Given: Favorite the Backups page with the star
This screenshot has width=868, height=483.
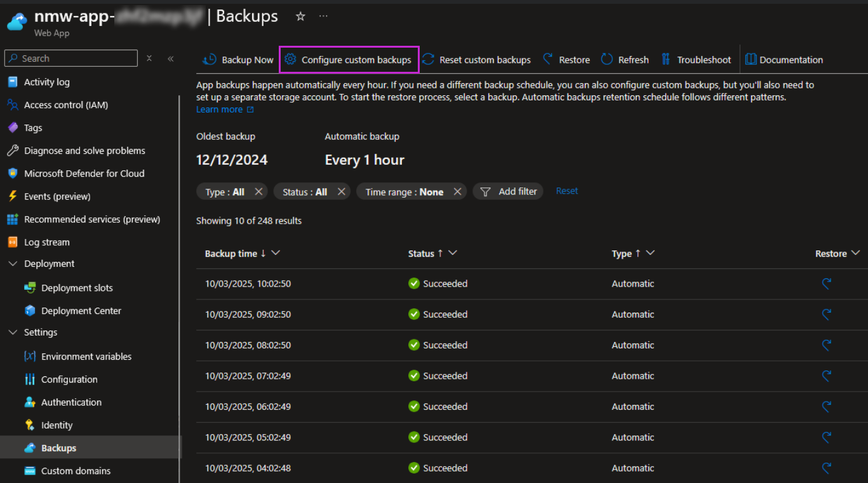Looking at the screenshot, I should pyautogui.click(x=300, y=17).
